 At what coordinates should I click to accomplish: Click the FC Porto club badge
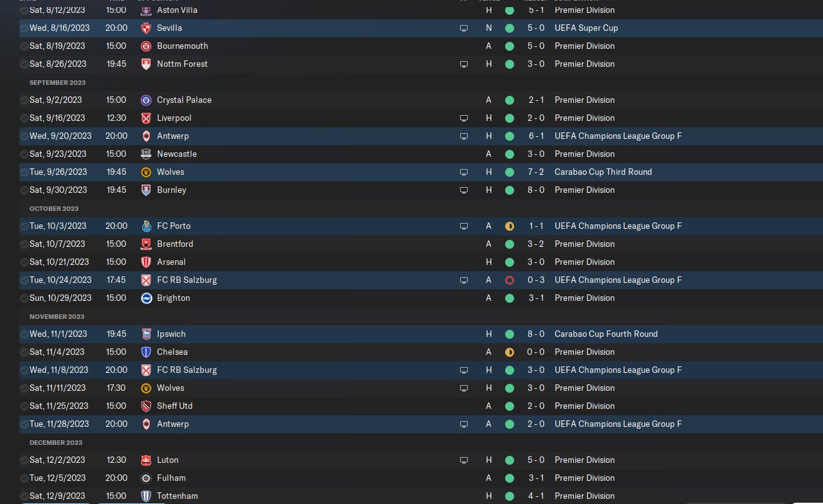pos(146,226)
